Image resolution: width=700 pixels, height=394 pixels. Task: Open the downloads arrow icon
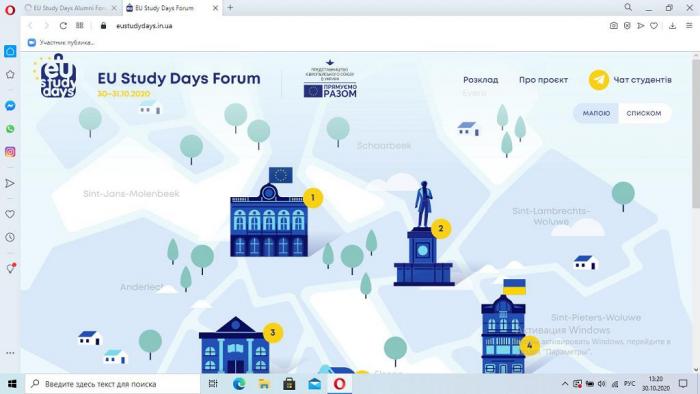672,26
